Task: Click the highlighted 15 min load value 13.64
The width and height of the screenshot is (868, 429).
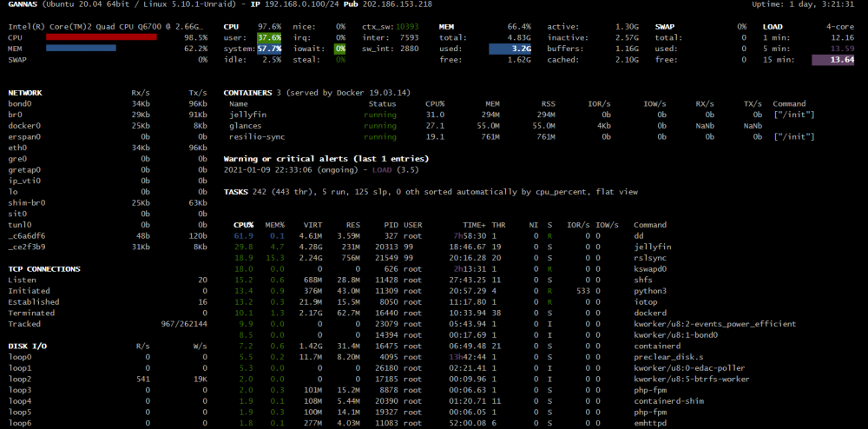Action: [833, 60]
